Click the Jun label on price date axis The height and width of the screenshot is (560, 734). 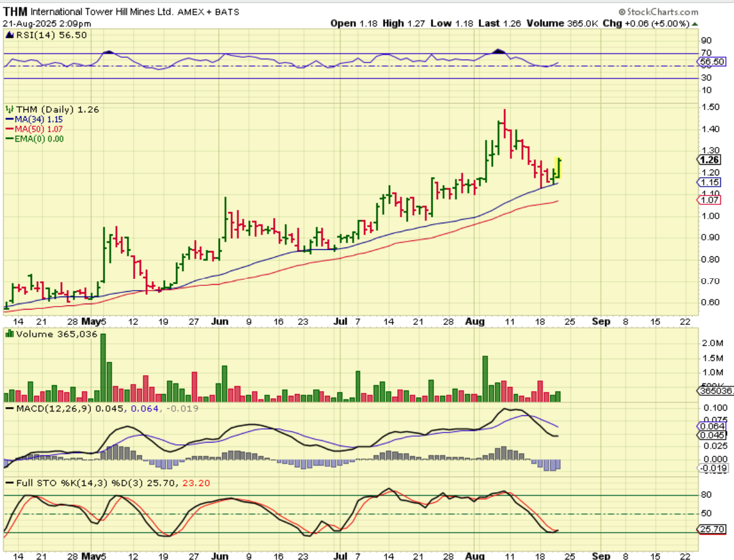[x=219, y=323]
